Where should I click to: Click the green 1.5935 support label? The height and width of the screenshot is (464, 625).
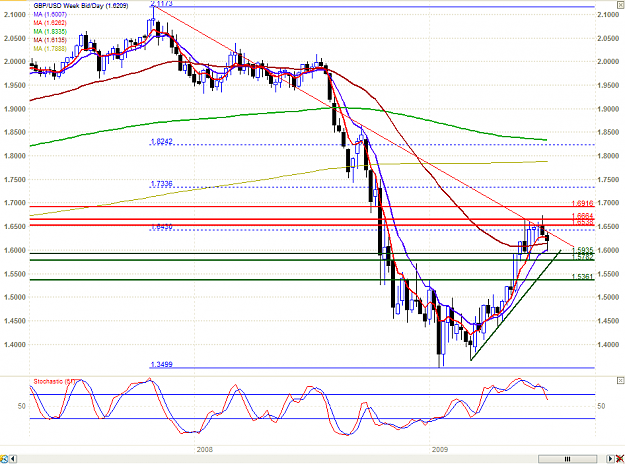point(582,250)
